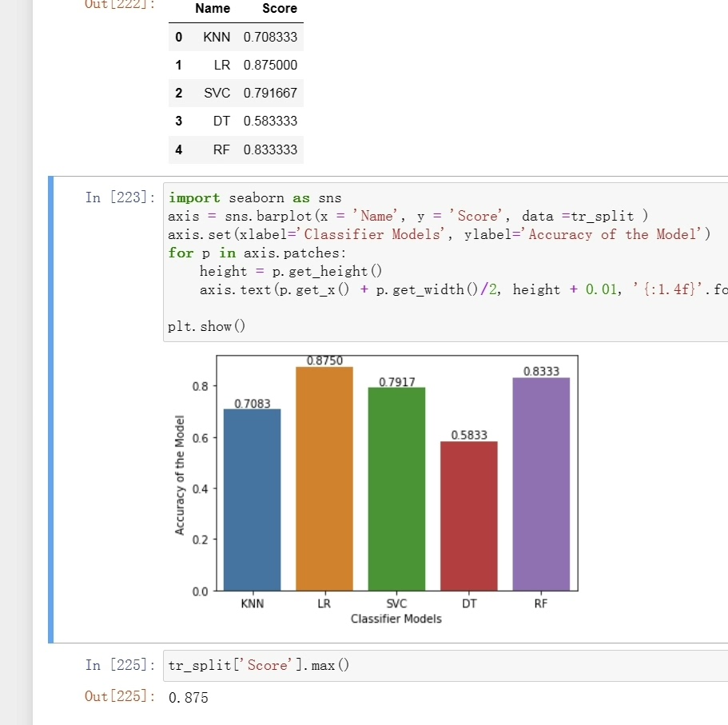This screenshot has width=728, height=725.
Task: Select the KNN table cell
Action: 217,37
